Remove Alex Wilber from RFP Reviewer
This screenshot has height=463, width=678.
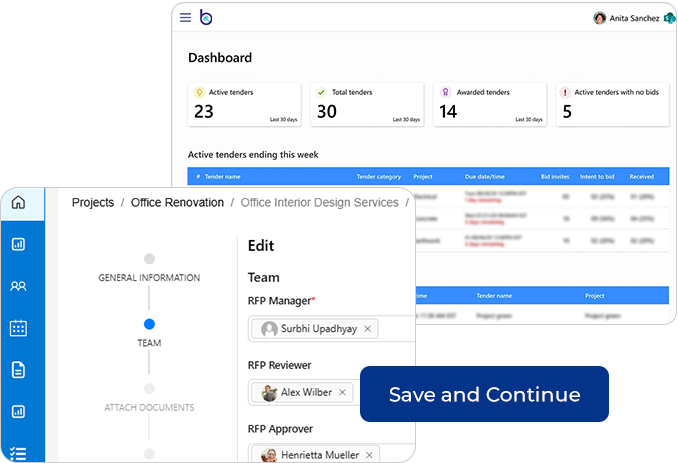pos(342,392)
